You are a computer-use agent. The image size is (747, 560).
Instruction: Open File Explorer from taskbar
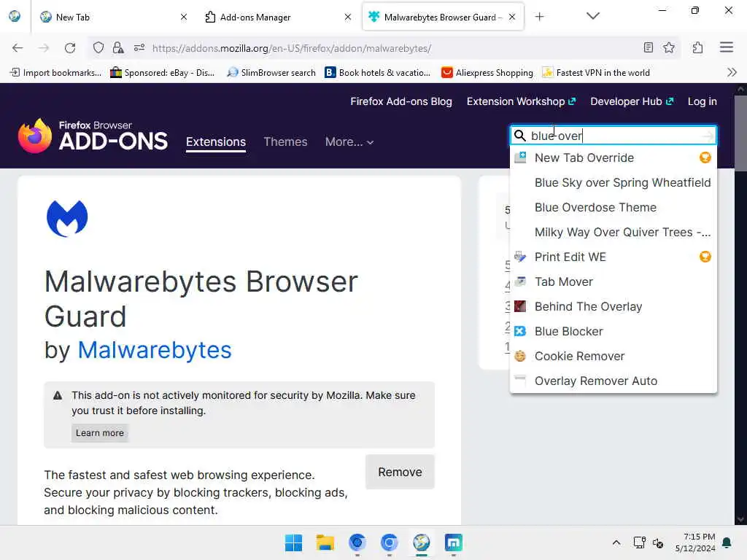325,542
